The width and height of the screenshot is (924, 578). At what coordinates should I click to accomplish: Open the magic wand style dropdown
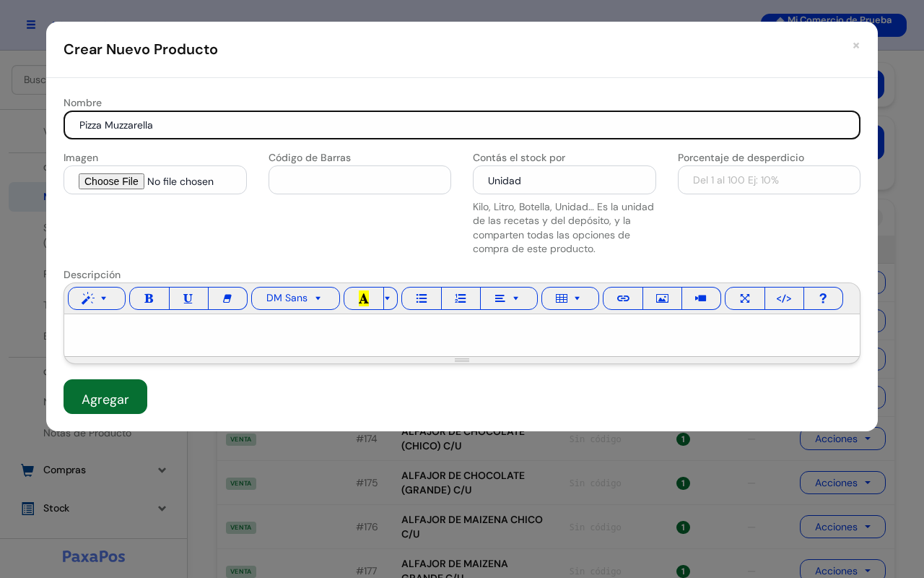(x=97, y=298)
